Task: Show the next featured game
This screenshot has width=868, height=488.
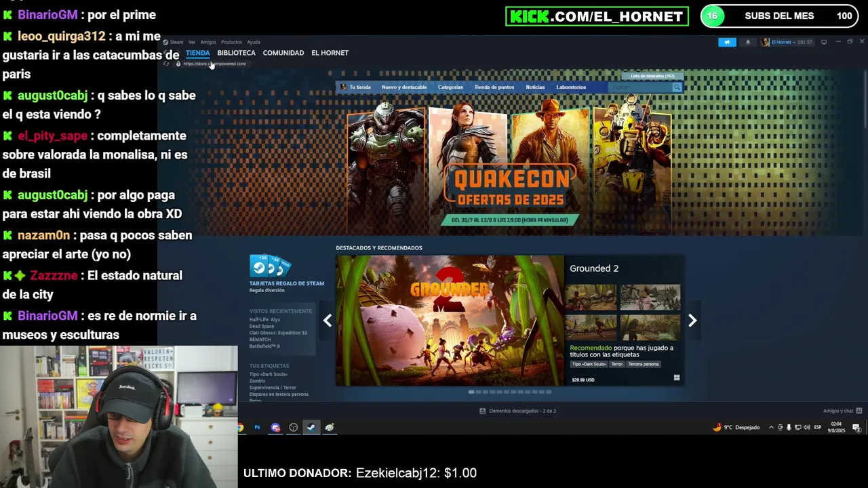Action: (x=692, y=321)
